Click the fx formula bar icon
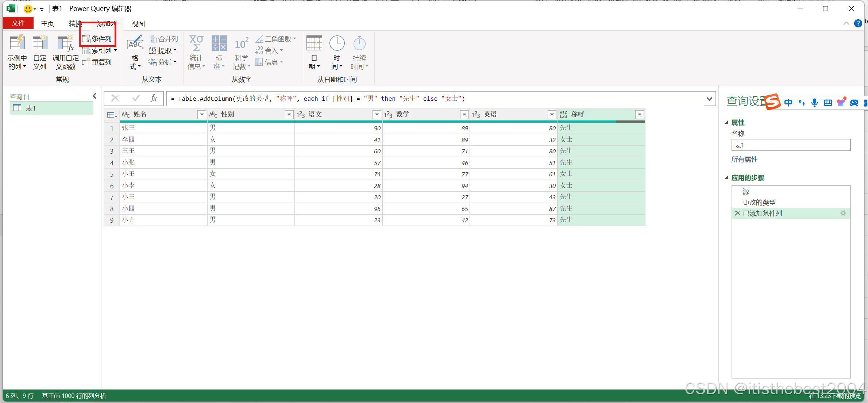The image size is (868, 403). [154, 98]
